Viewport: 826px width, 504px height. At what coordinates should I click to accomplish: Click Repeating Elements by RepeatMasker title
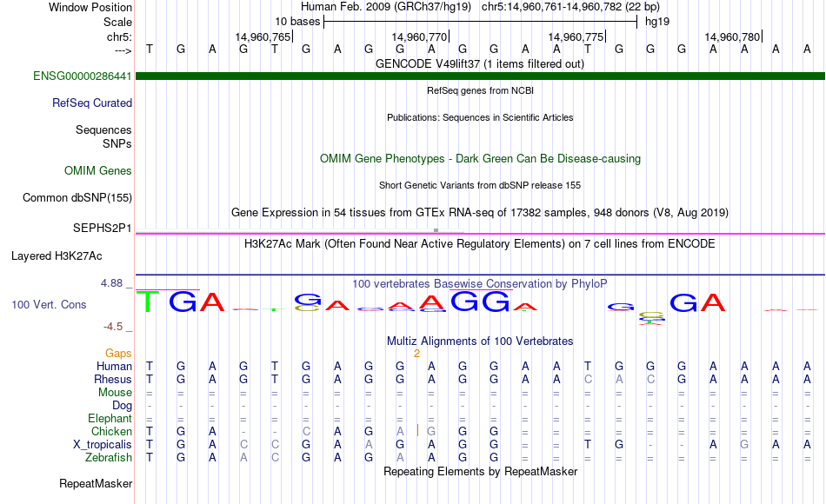tap(480, 471)
